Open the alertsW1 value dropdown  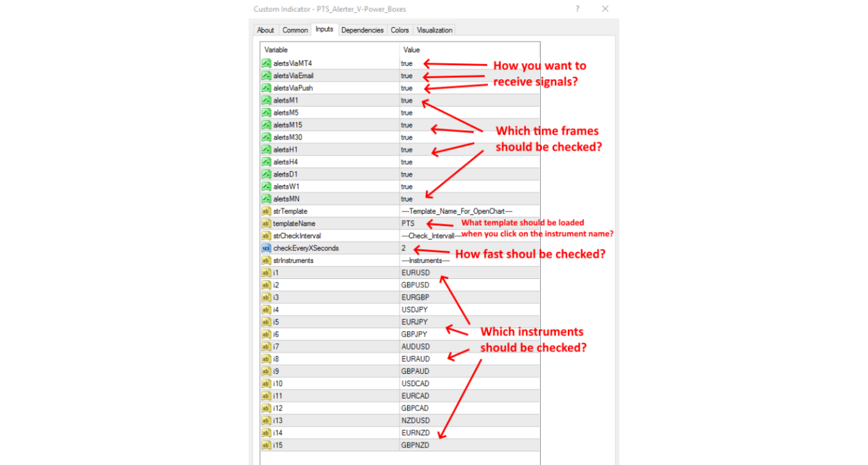(x=407, y=187)
